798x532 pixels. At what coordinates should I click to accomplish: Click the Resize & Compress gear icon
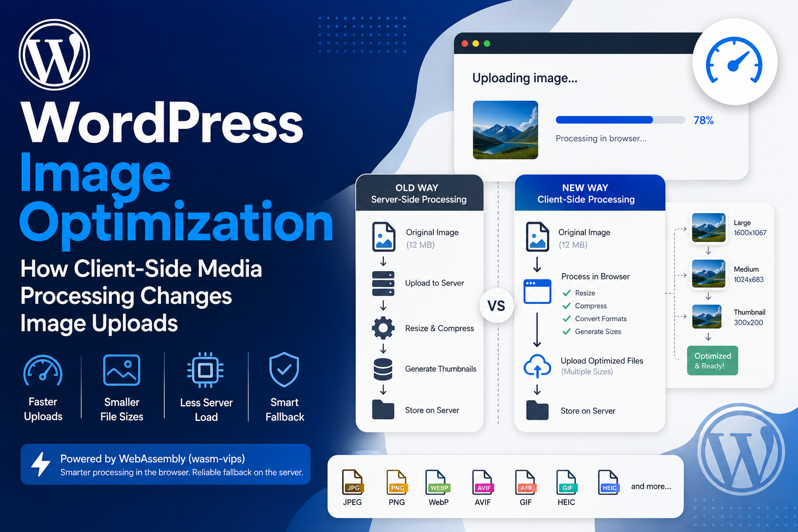383,328
